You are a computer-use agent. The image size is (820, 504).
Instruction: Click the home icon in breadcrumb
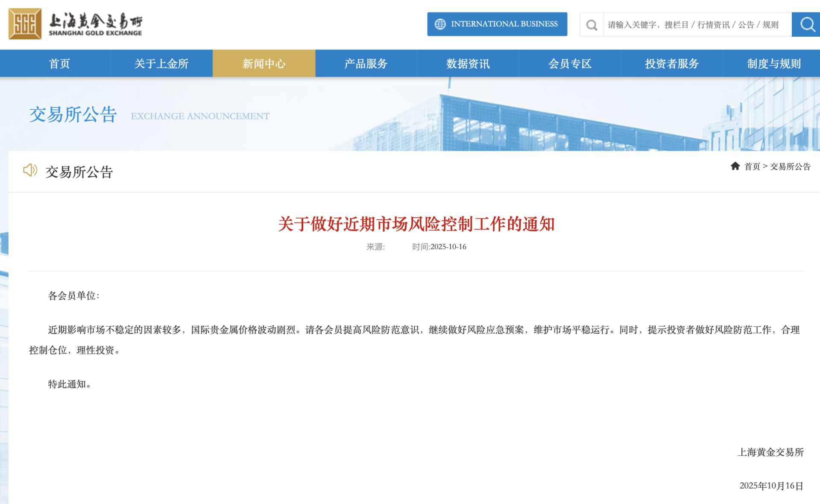coord(735,166)
